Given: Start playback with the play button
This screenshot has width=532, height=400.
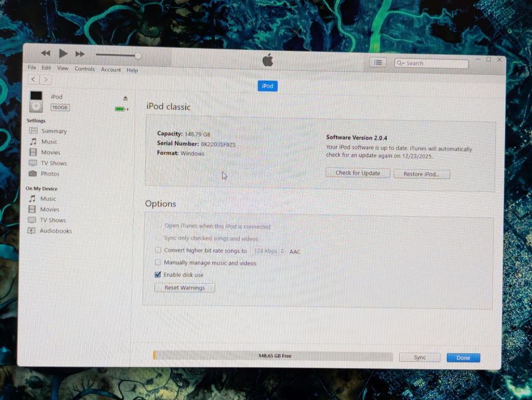Looking at the screenshot, I should [x=63, y=54].
